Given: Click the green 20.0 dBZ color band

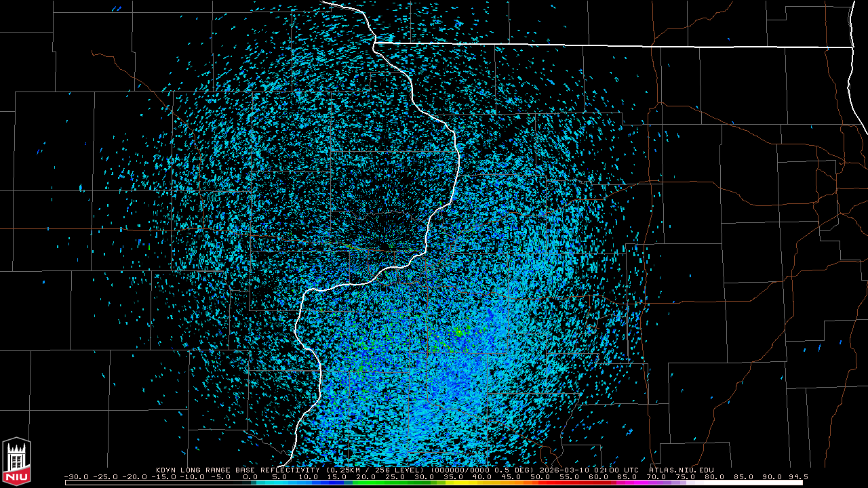Looking at the screenshot, I should pos(366,483).
